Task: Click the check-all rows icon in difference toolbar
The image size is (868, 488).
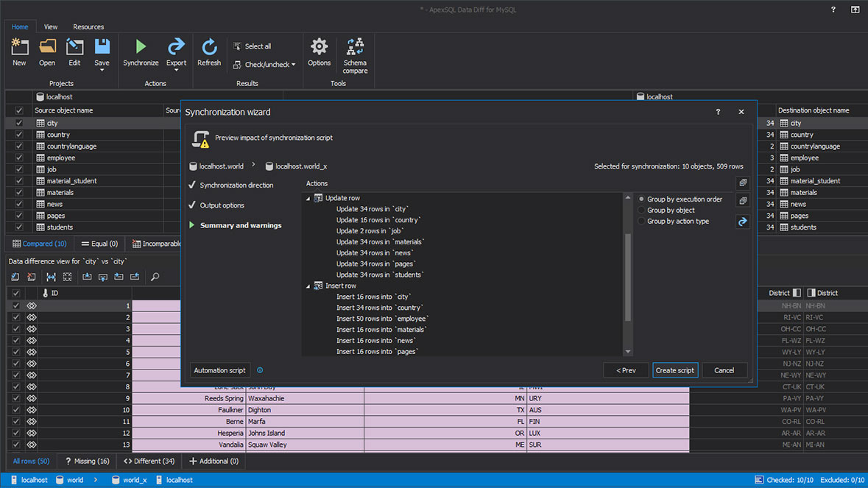Action: click(15, 276)
